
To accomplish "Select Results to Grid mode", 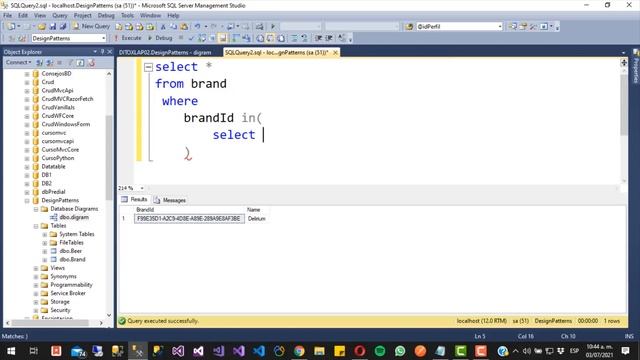I will [270, 38].
